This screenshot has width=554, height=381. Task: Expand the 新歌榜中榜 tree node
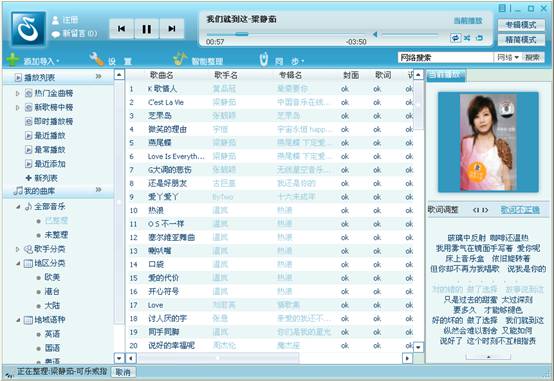17,107
